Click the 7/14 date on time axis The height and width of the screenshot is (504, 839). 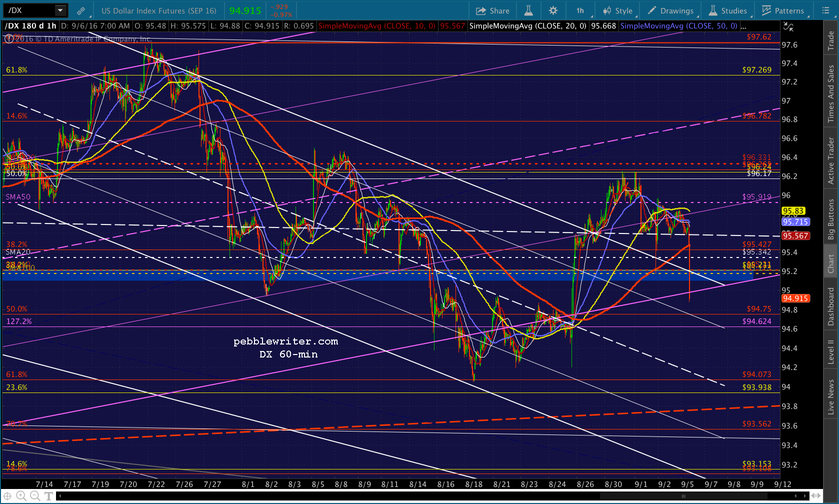point(44,484)
